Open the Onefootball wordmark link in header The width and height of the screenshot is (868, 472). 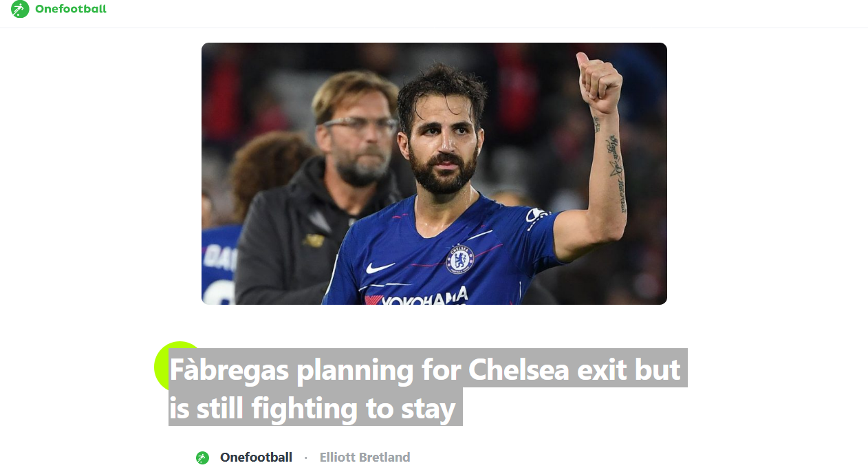click(71, 9)
